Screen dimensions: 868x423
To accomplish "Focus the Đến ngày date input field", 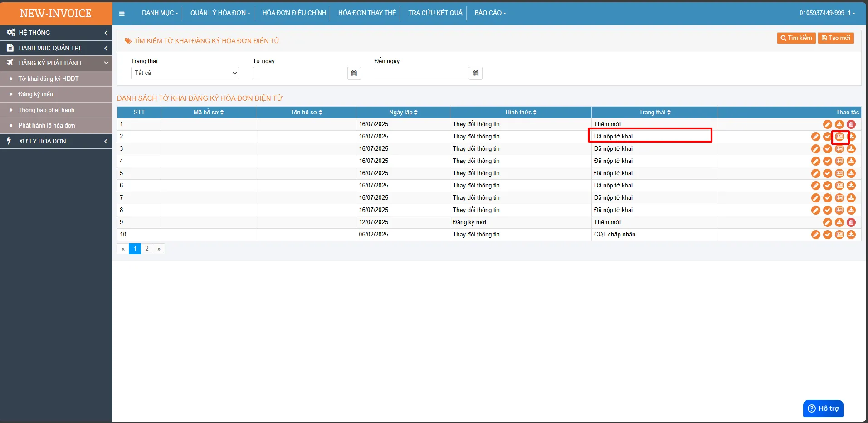I will (x=422, y=73).
